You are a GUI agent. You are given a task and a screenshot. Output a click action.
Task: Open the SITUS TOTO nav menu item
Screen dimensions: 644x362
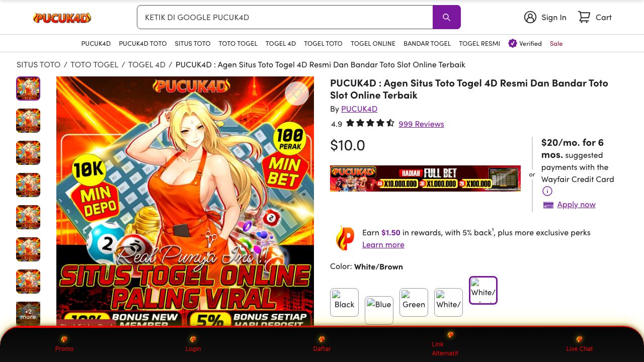tap(193, 43)
